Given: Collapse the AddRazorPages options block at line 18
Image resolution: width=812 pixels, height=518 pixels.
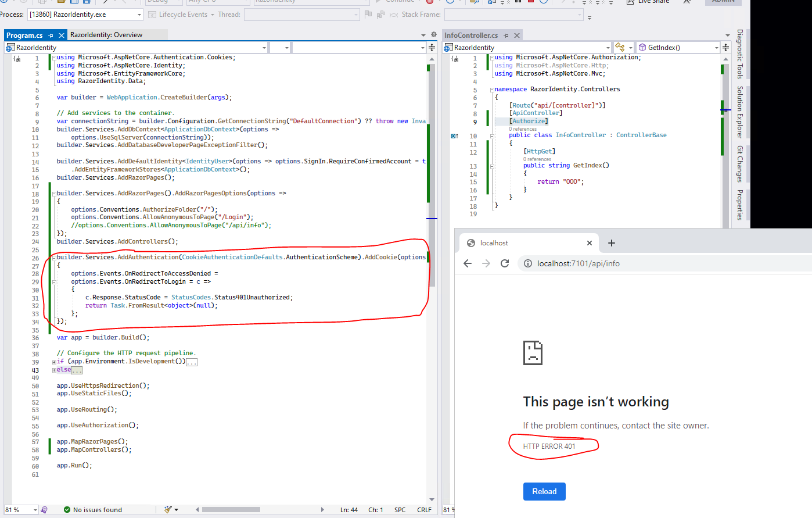Looking at the screenshot, I should point(54,194).
